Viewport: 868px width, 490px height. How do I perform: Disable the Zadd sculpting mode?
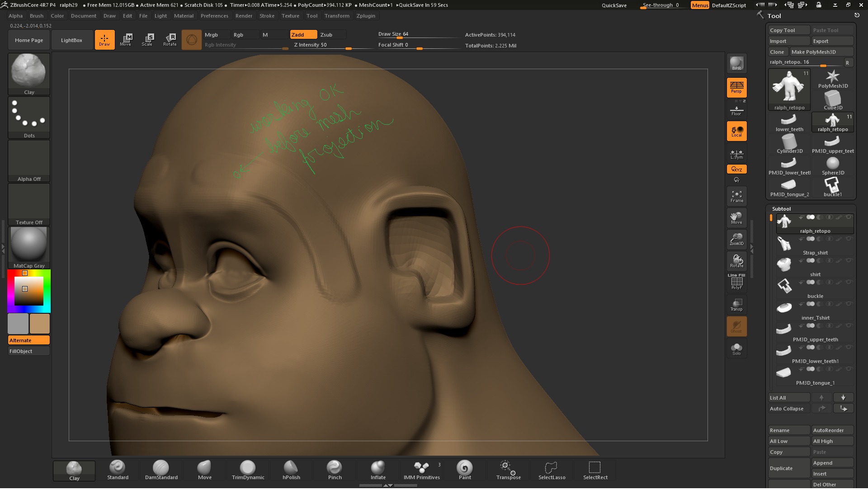(303, 34)
